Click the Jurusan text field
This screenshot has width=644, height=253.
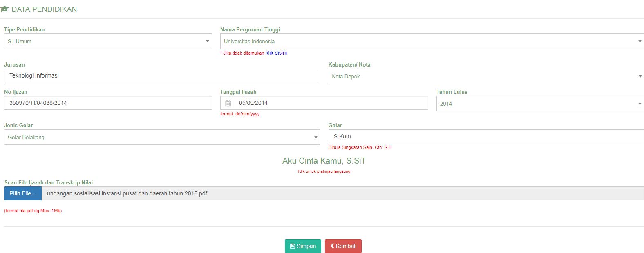tap(162, 75)
